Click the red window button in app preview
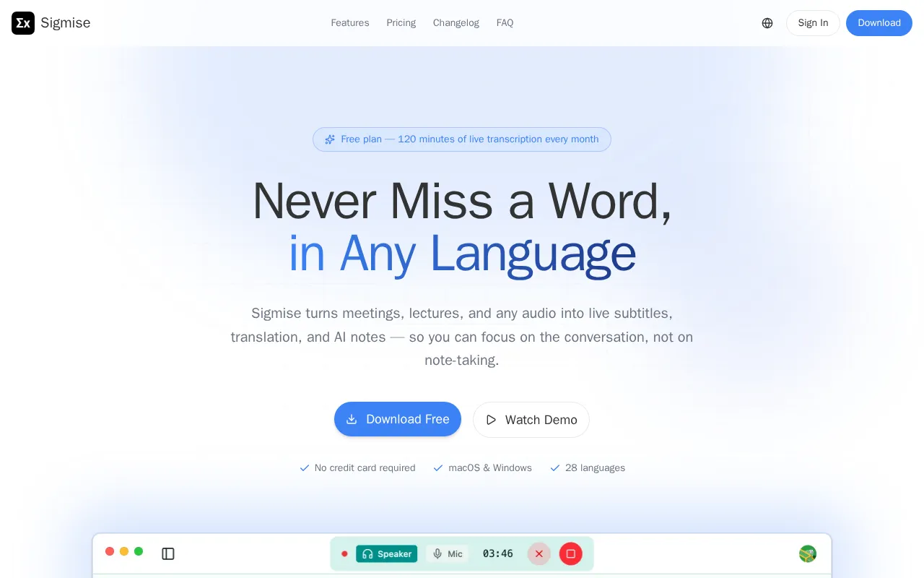The width and height of the screenshot is (924, 578). point(110,551)
